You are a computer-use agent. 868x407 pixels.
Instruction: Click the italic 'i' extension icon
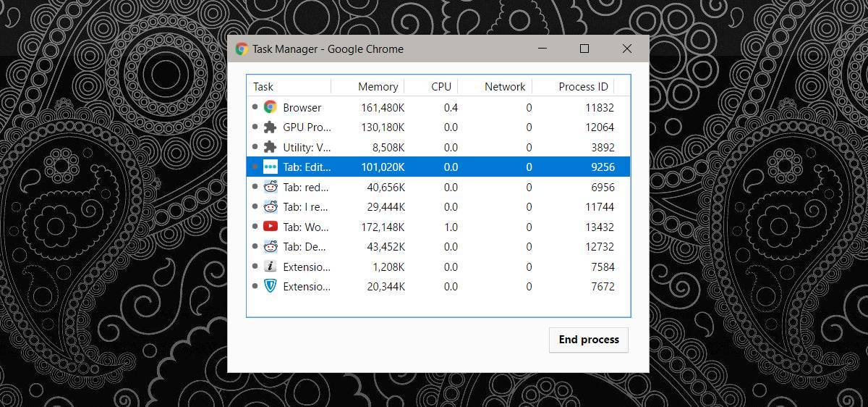coord(270,267)
